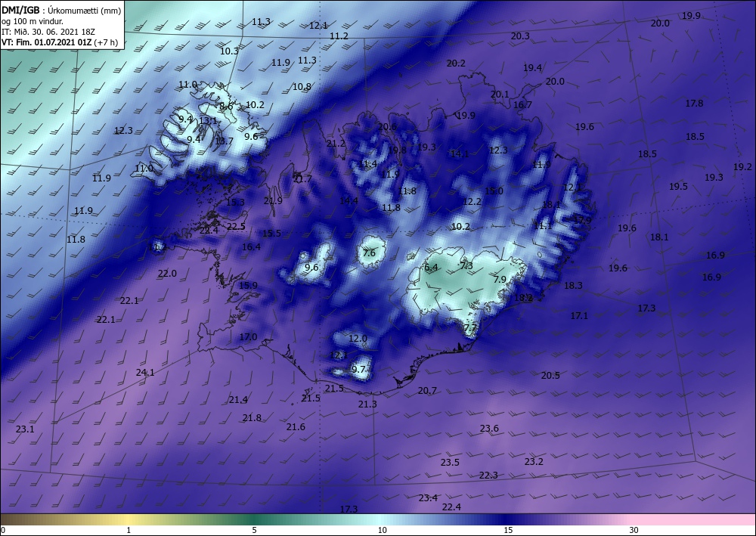Click the 19.8 map value

coord(398,150)
